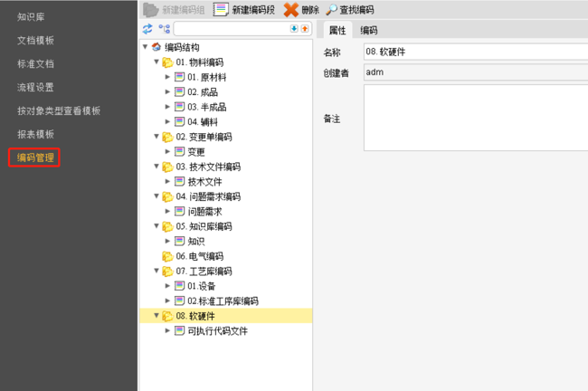Open 按对象类型查看模板 in the sidebar
Screen dimensions: 588x391
pyautogui.click(x=59, y=110)
